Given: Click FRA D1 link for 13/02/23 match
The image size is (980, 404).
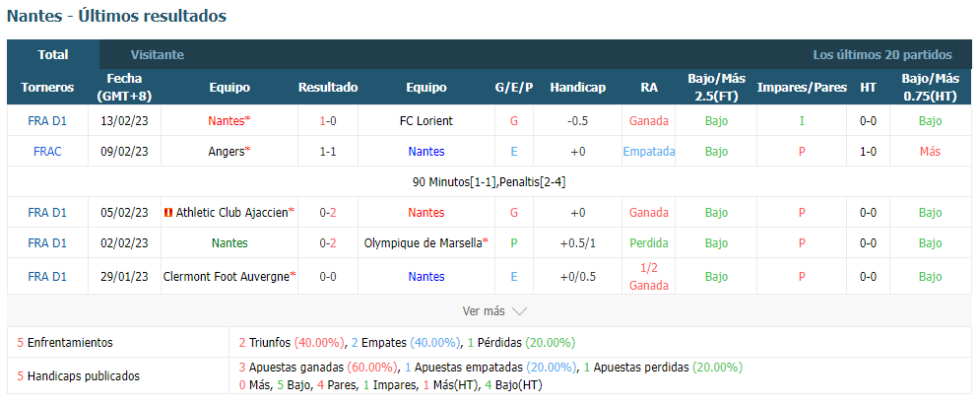Looking at the screenshot, I should [47, 120].
